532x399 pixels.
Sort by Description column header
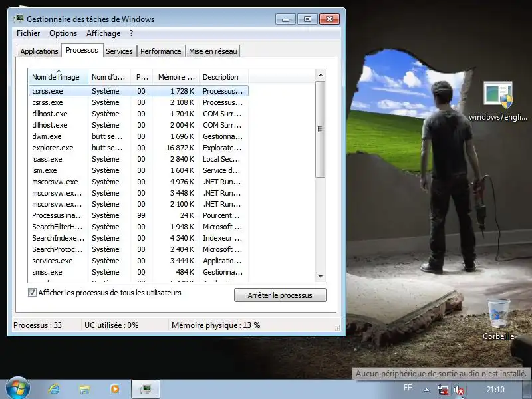[x=224, y=77]
